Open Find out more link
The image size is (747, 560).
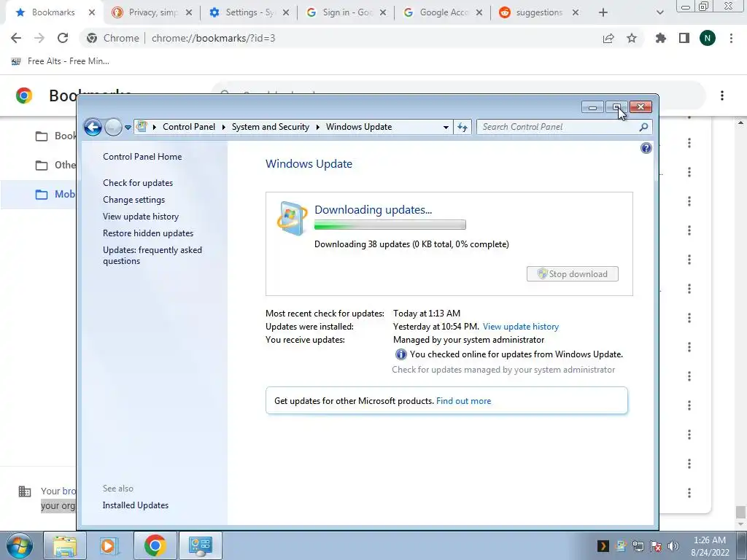[x=463, y=401]
